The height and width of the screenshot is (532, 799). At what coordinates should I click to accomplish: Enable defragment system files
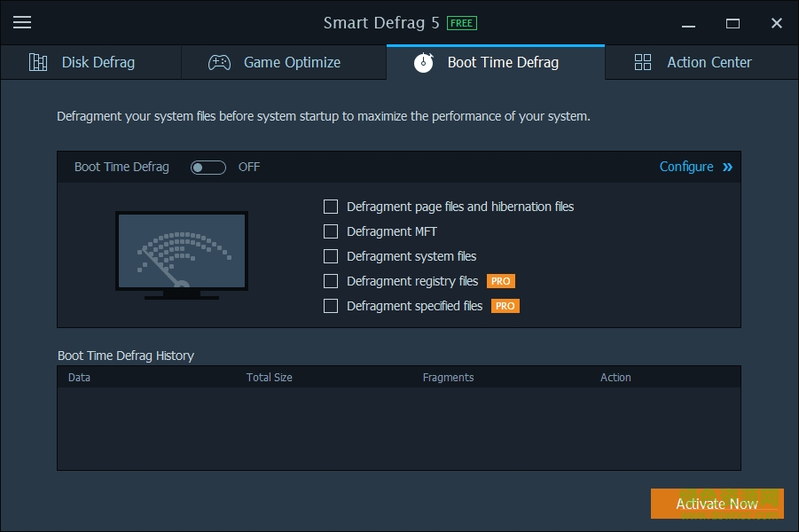click(x=331, y=256)
